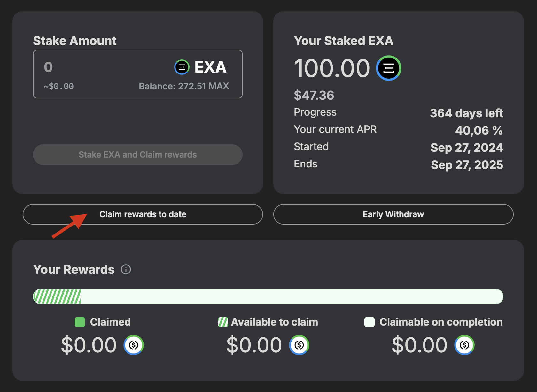Click the EXA token label in input
This screenshot has height=392, width=537.
point(210,67)
